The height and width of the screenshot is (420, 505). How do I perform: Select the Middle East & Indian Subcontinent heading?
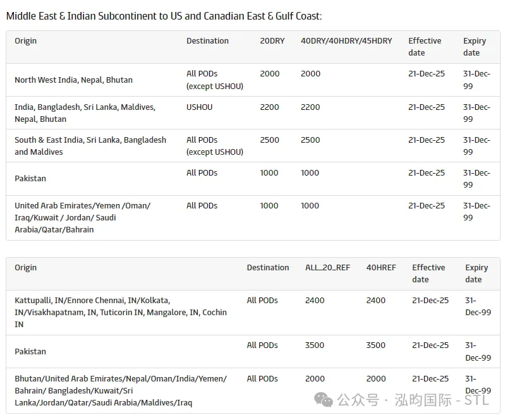coord(164,16)
